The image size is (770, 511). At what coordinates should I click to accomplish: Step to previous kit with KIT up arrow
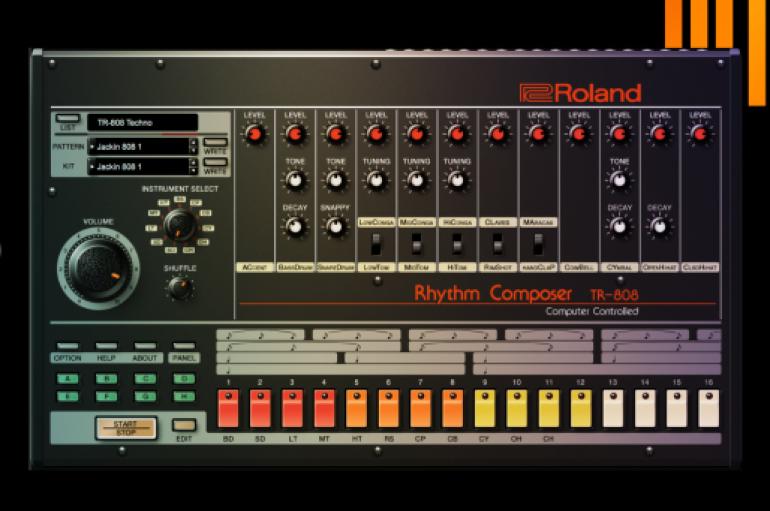coord(194,162)
